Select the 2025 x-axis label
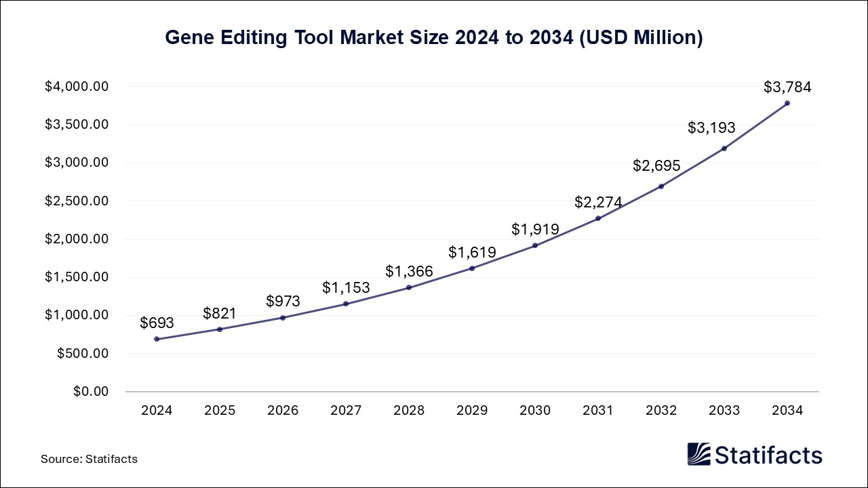Viewport: 868px width, 488px height. point(220,411)
